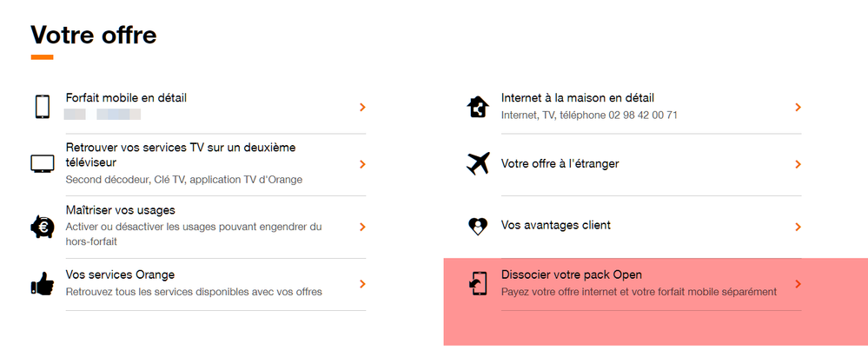Click the Vos avantages client chevron
868x350 pixels.
point(798,227)
